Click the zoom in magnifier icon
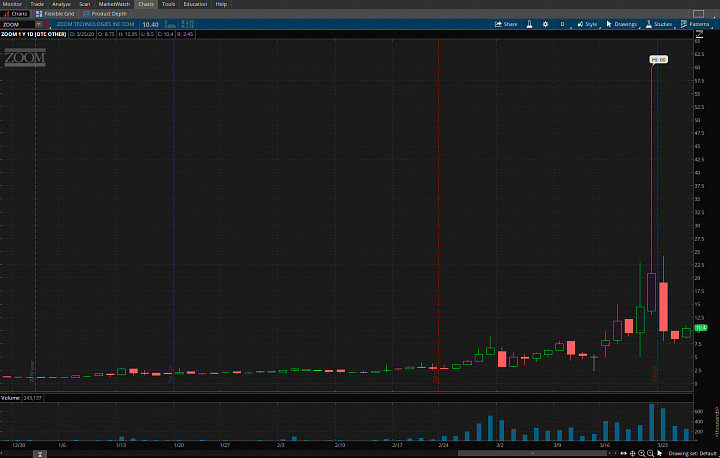 [x=641, y=454]
